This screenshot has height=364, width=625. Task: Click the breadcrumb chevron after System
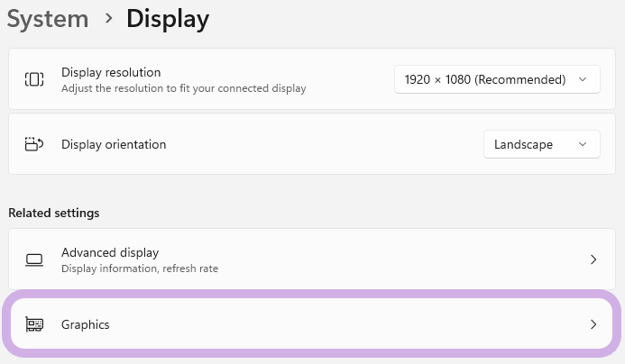108,19
